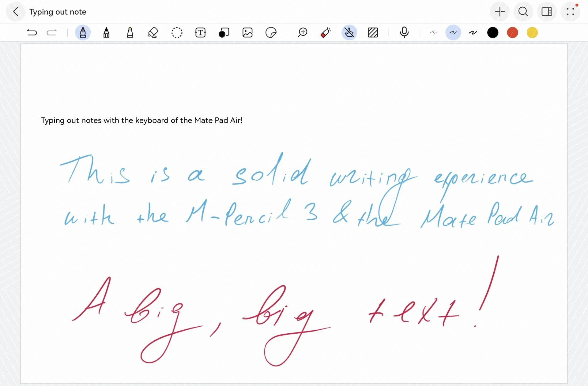588x386 pixels.
Task: Open search with magnifier icon
Action: (x=523, y=12)
